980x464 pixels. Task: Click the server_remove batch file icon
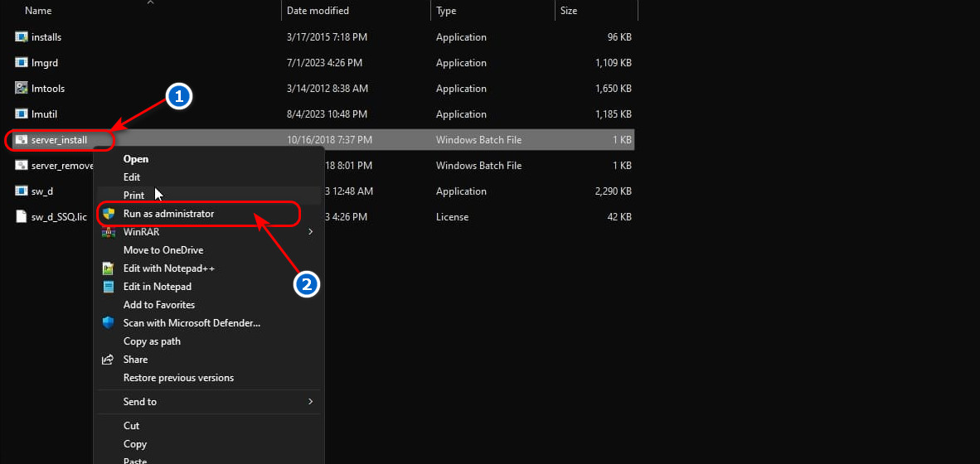(22, 166)
